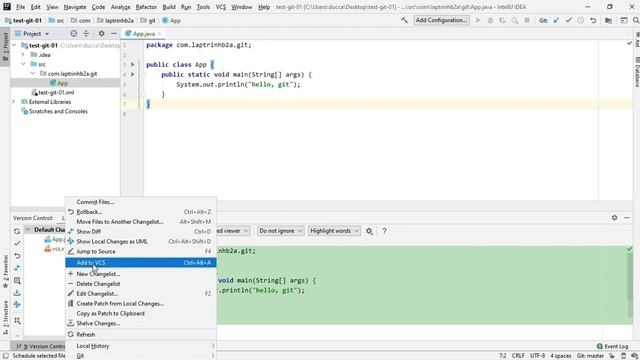Image resolution: width=640 pixels, height=360 pixels.
Task: Click the diff viewer help question mark
Action: (384, 231)
